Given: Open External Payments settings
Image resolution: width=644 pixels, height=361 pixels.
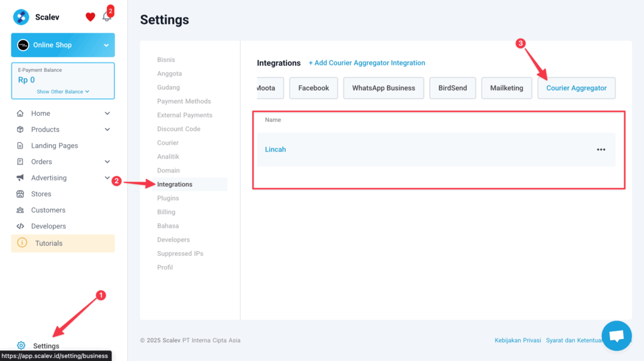Looking at the screenshot, I should 185,115.
